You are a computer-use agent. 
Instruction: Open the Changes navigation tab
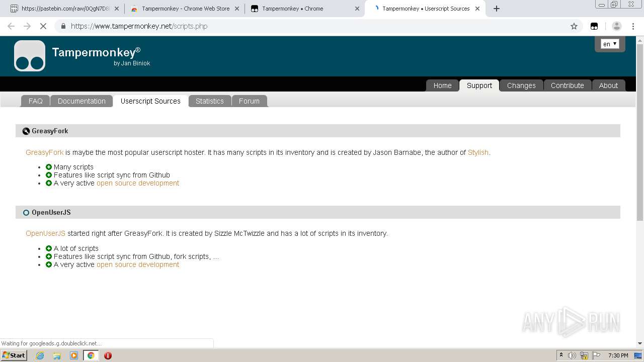point(521,85)
